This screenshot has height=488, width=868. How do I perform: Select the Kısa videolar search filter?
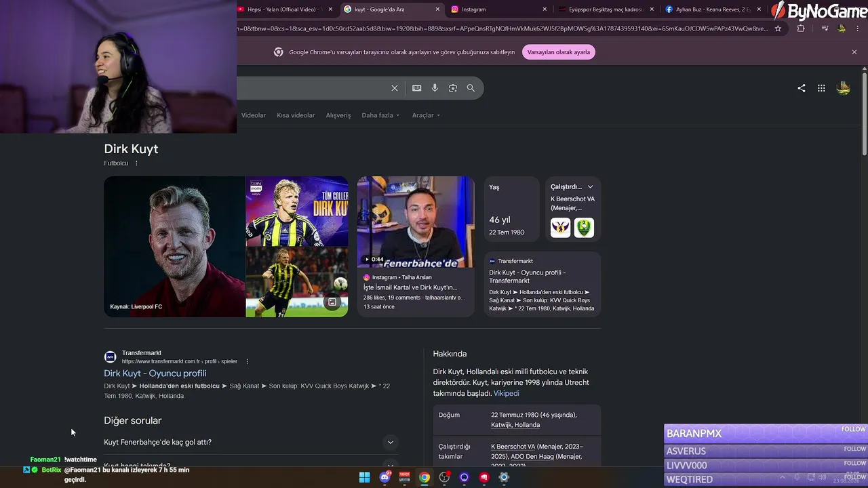pos(296,115)
